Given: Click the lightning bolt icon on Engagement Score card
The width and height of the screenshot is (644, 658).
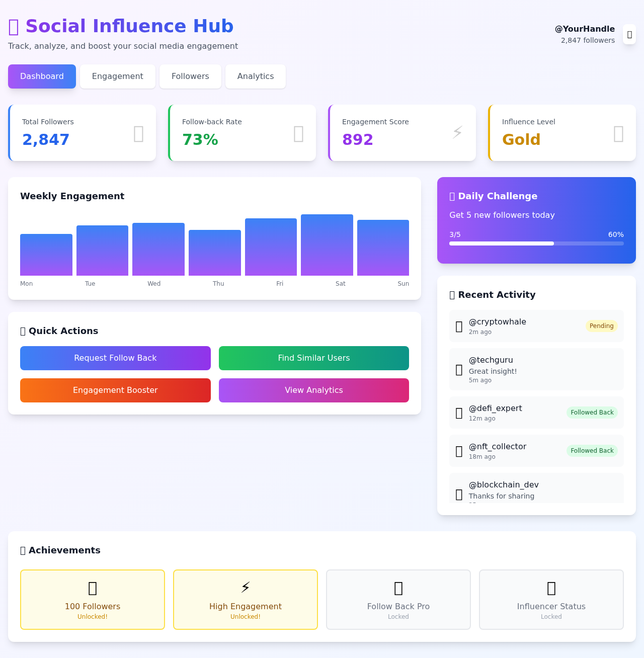Looking at the screenshot, I should pyautogui.click(x=457, y=132).
